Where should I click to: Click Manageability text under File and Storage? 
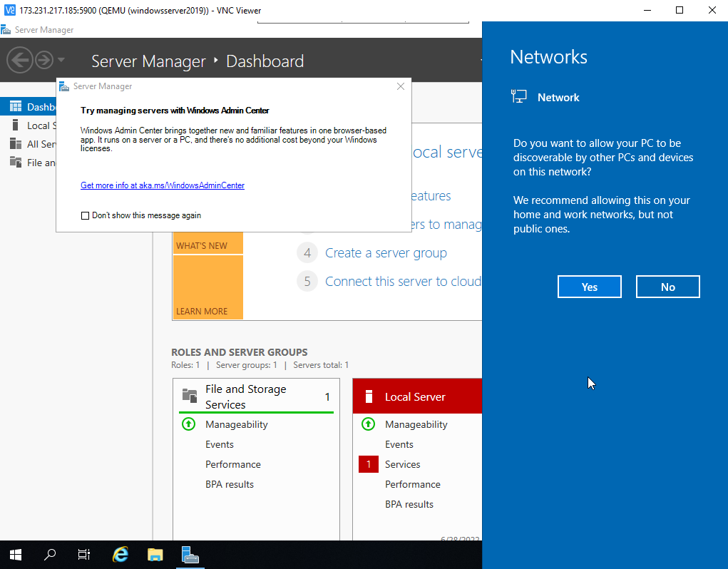(236, 425)
